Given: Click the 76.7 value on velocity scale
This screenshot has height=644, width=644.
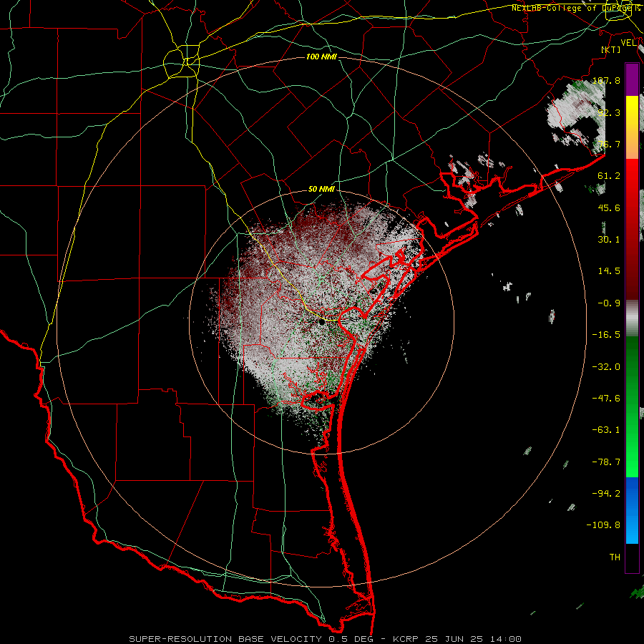Looking at the screenshot, I should click(x=609, y=144).
